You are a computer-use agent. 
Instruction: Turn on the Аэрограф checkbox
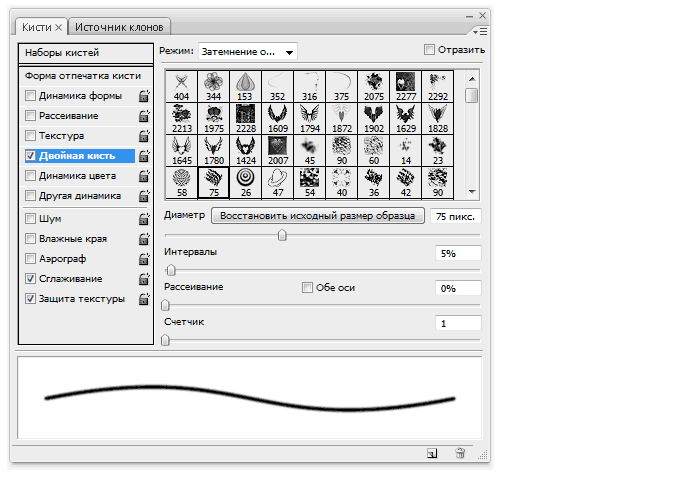click(31, 258)
